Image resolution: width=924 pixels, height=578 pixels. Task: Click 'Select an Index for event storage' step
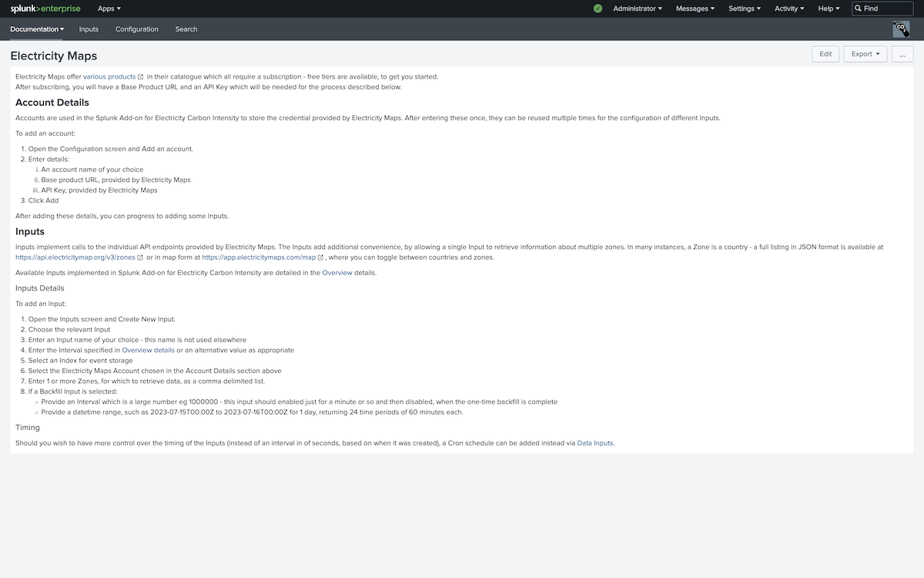[x=81, y=361]
